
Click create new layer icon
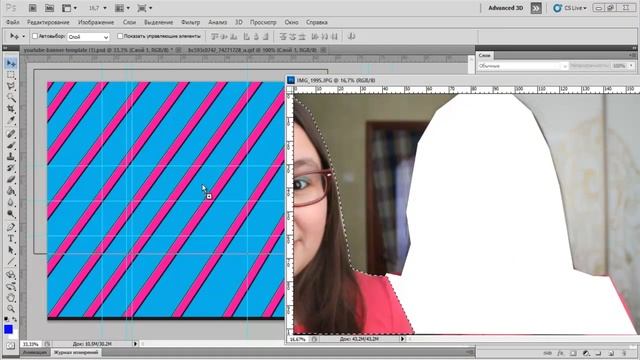click(x=611, y=353)
